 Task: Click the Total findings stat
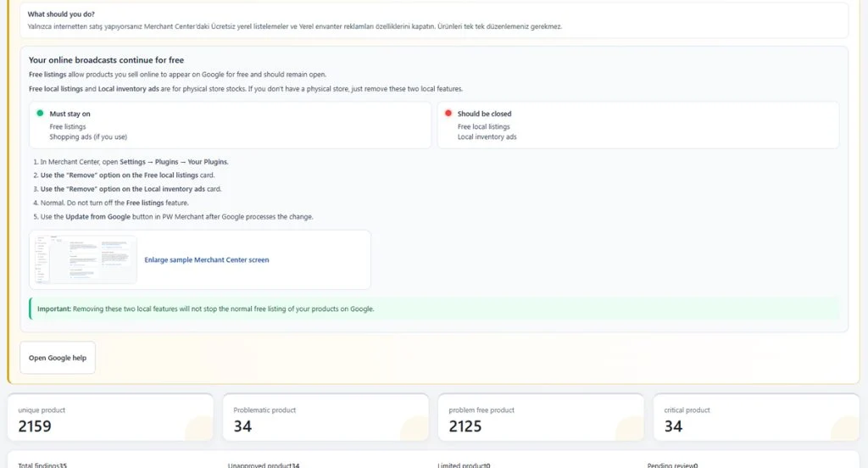(x=42, y=465)
